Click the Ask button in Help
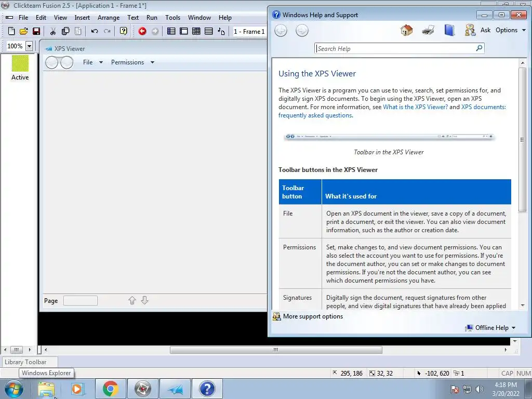 pyautogui.click(x=478, y=30)
